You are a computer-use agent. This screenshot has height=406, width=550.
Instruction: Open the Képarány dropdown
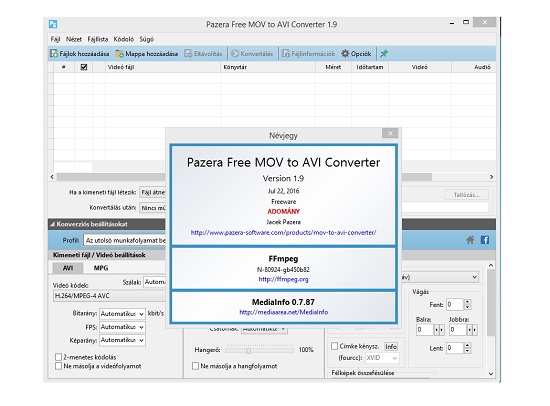[x=122, y=340]
